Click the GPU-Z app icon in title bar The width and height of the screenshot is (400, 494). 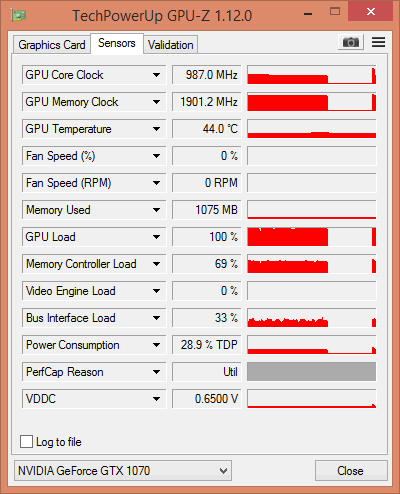pos(19,15)
